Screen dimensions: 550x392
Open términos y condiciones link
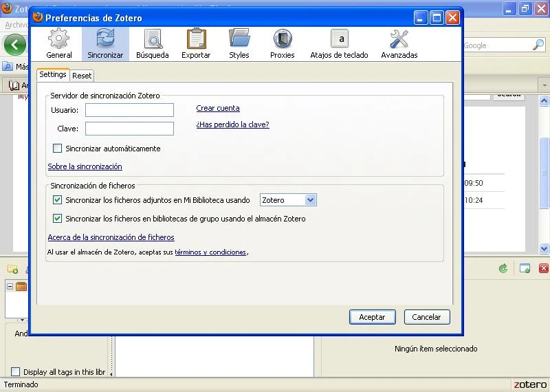click(x=210, y=252)
